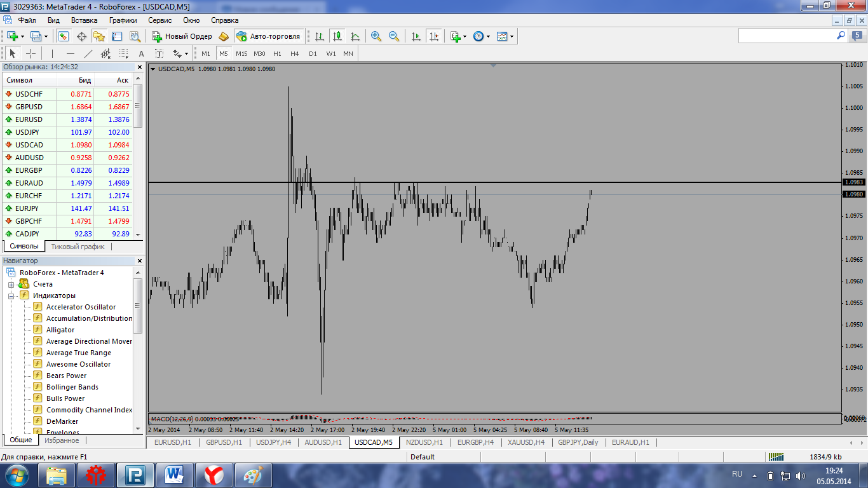Open the Графики menu
This screenshot has height=488, width=868.
[x=123, y=20]
